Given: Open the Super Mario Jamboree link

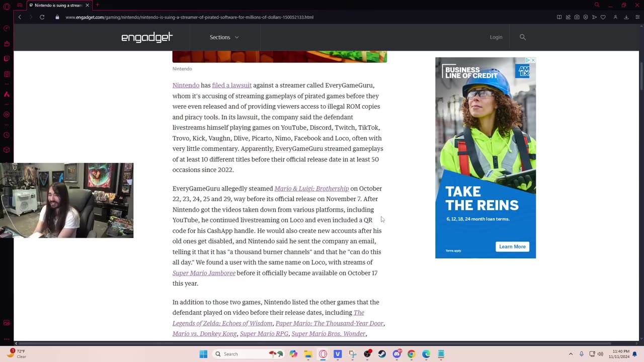Looking at the screenshot, I should (x=204, y=273).
